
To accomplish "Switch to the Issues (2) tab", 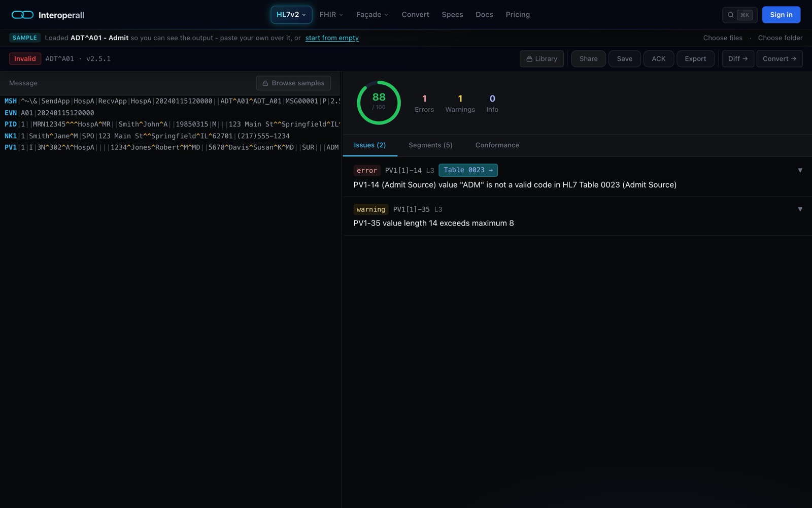I will pyautogui.click(x=369, y=145).
